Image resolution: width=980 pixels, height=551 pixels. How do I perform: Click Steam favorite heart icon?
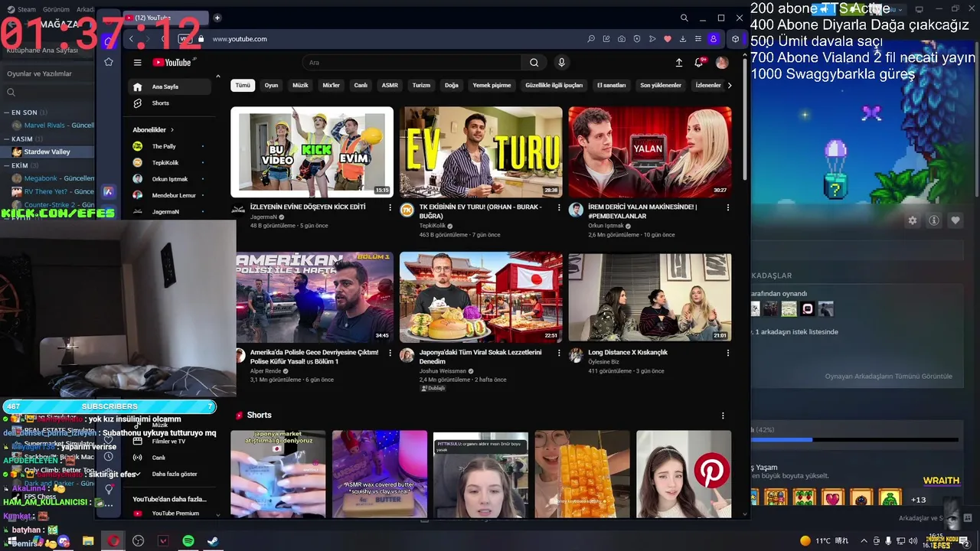[955, 220]
